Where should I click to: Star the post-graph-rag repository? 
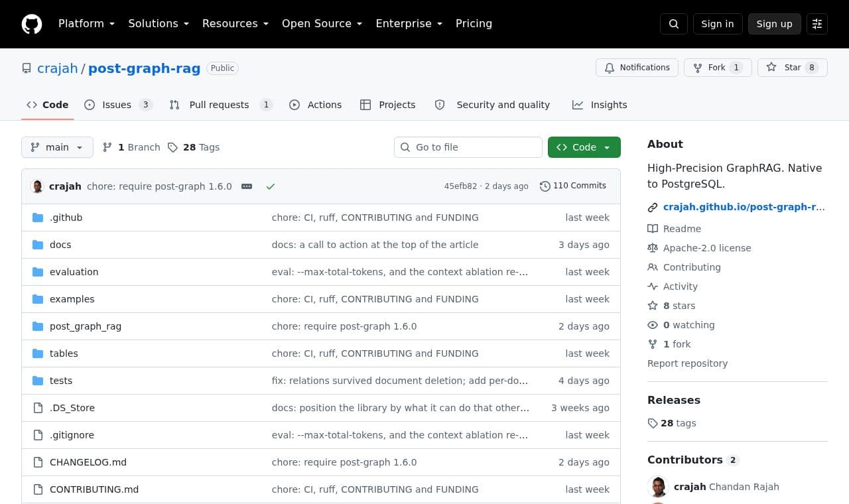click(792, 68)
